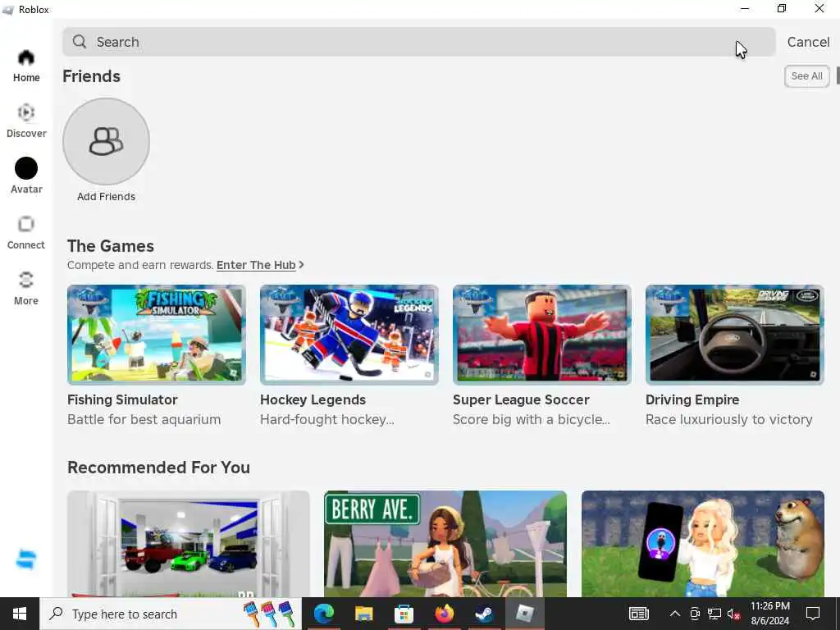Click the Friends section heading
This screenshot has height=630, width=840.
[x=92, y=76]
